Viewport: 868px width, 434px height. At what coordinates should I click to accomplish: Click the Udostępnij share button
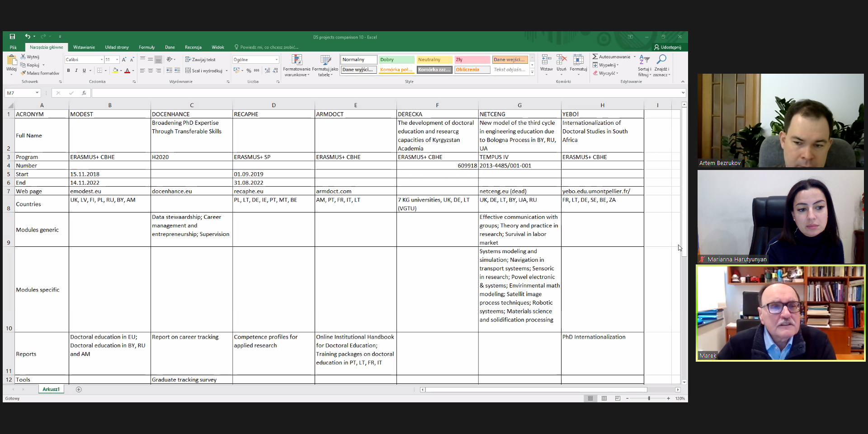[668, 47]
